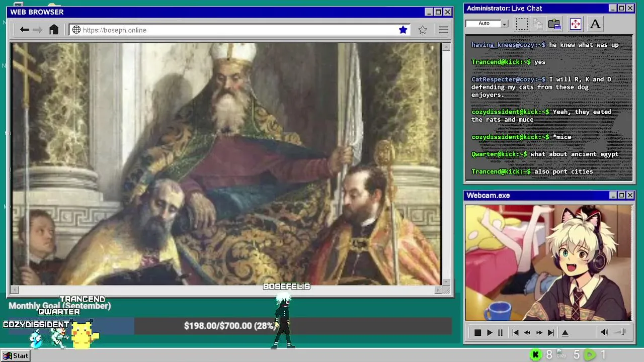Screen dimensions: 644x362
Task: Click 'he knew what was up' chat message
Action: (x=584, y=45)
